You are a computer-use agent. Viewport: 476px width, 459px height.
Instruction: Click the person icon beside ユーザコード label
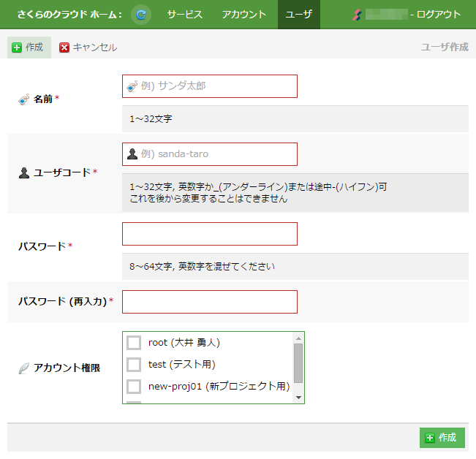[23, 173]
